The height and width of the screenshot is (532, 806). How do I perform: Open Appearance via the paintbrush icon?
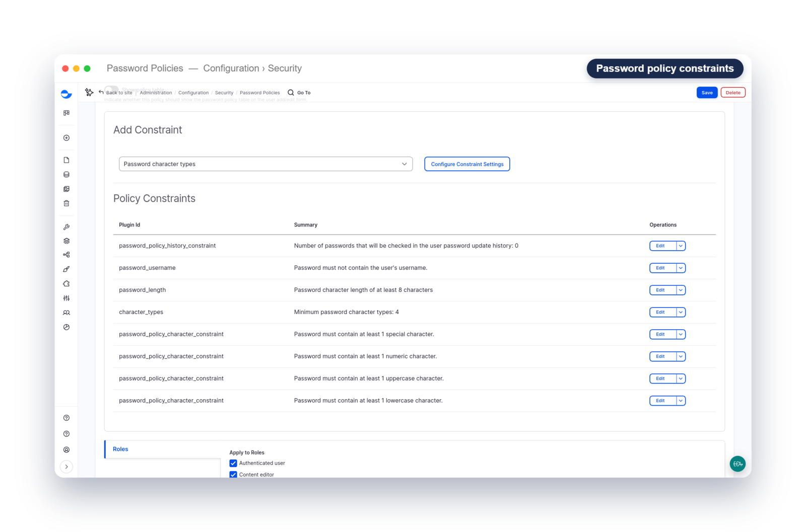66,269
